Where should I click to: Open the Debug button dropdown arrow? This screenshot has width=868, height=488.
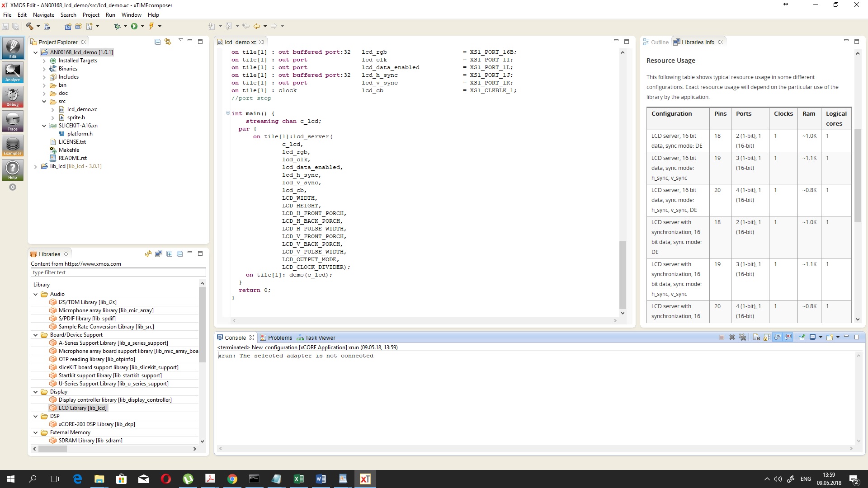[125, 26]
